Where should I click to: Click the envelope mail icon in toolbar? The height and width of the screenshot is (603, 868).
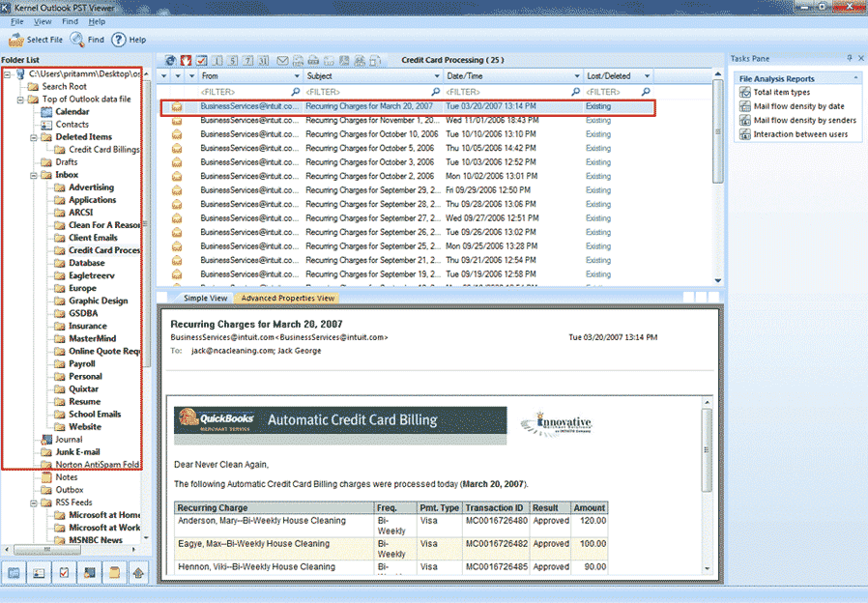283,60
